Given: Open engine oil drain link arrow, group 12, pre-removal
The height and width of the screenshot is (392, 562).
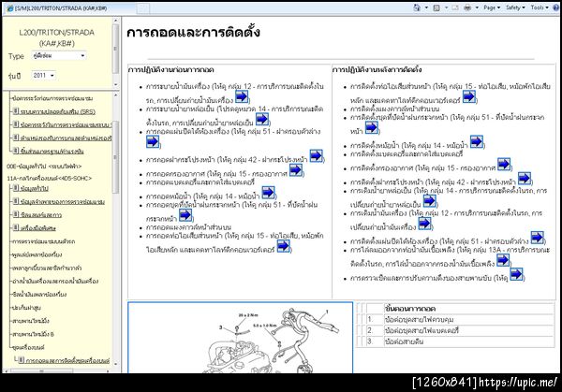Looking at the screenshot, I should (x=242, y=96).
